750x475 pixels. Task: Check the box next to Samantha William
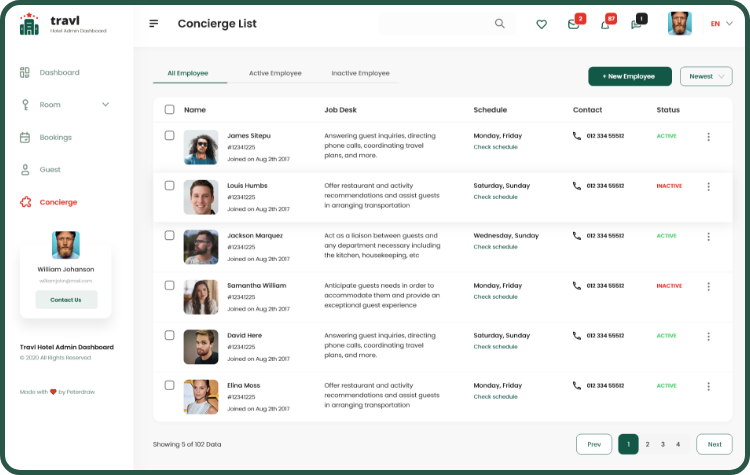(x=169, y=285)
